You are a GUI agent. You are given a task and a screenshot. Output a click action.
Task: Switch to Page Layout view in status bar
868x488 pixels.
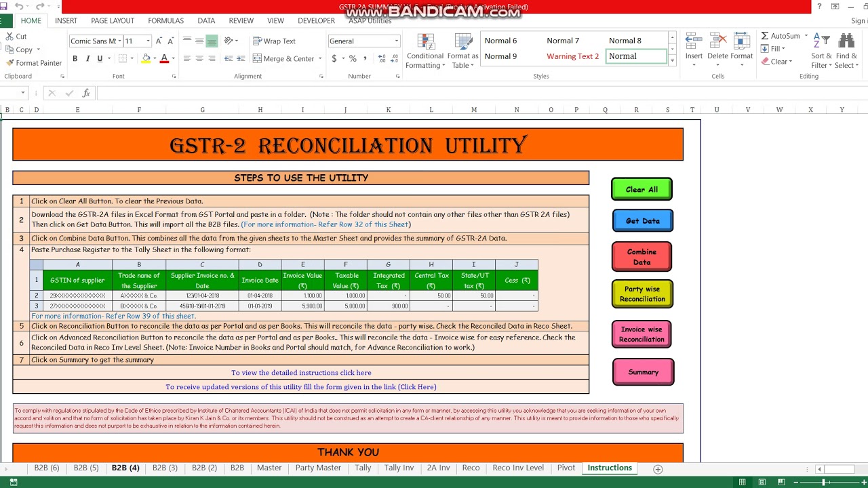(x=762, y=482)
